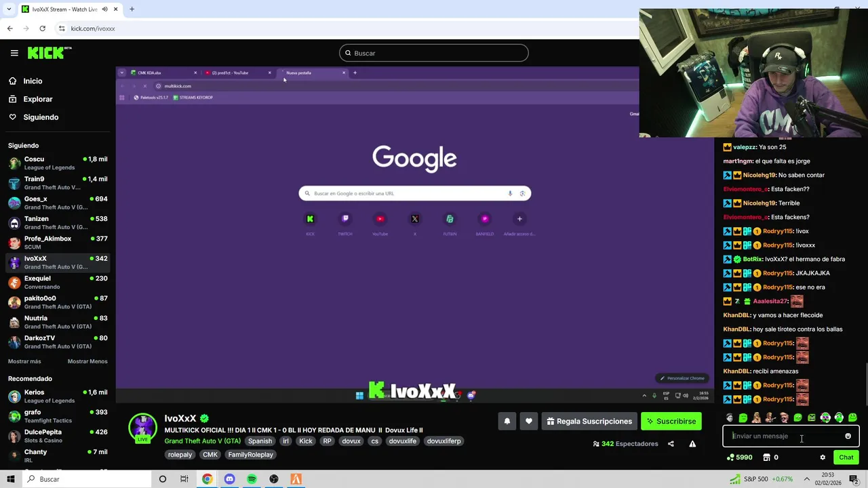Click the FamilyRoleplay tag

tap(251, 455)
